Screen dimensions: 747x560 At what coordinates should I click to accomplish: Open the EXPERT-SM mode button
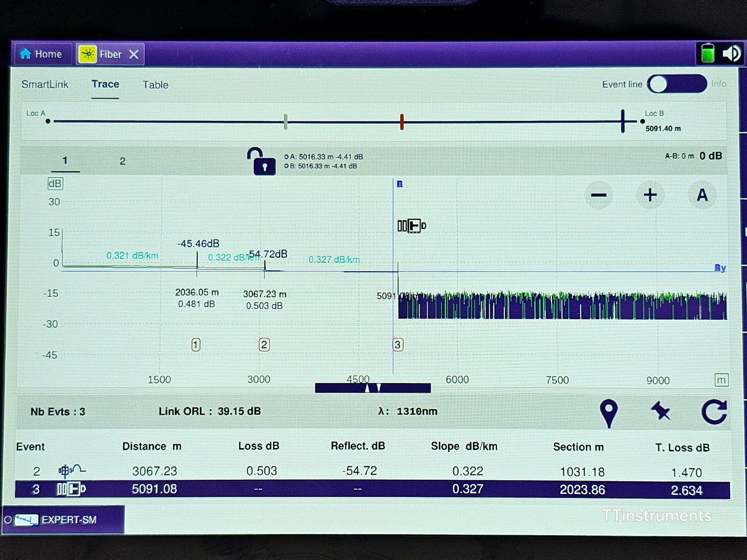click(x=63, y=520)
